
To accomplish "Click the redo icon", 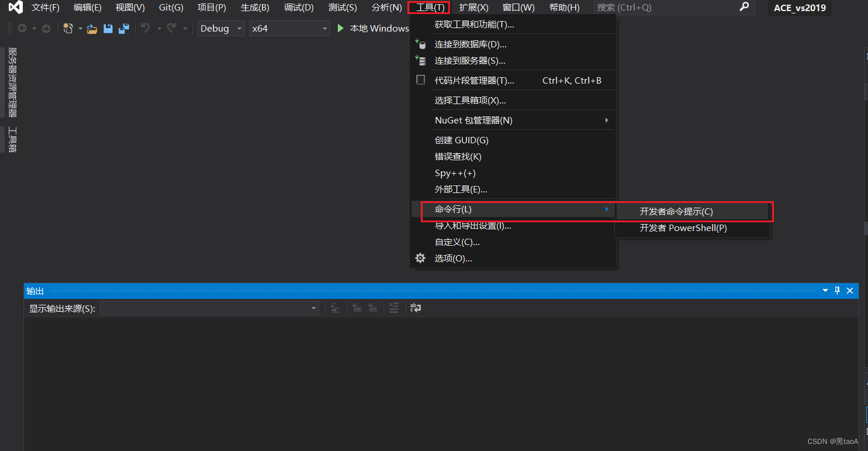I will pos(172,27).
